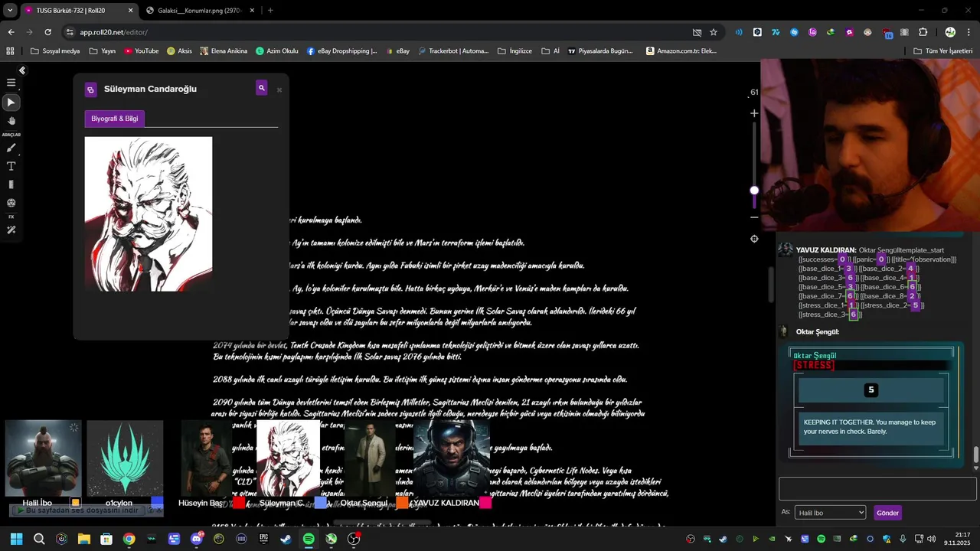The height and width of the screenshot is (551, 980).
Task: Select YAVUZ KALDIRAN player avatar
Action: point(452,458)
